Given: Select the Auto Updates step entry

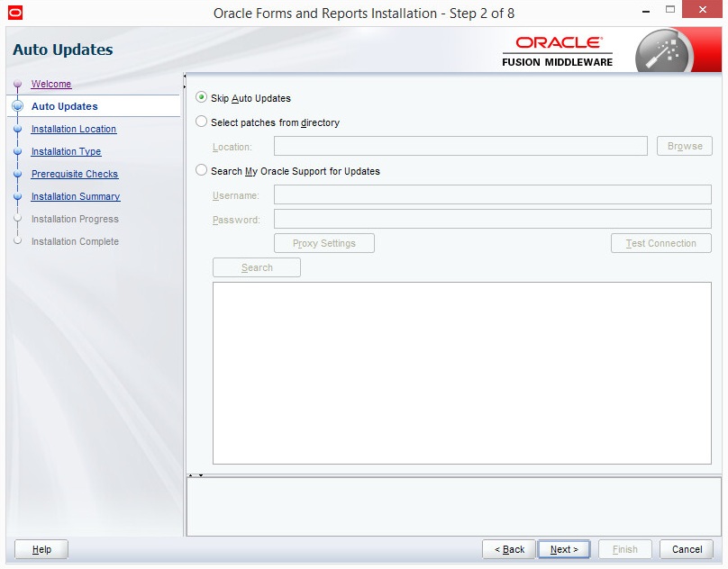Looking at the screenshot, I should click(x=94, y=106).
